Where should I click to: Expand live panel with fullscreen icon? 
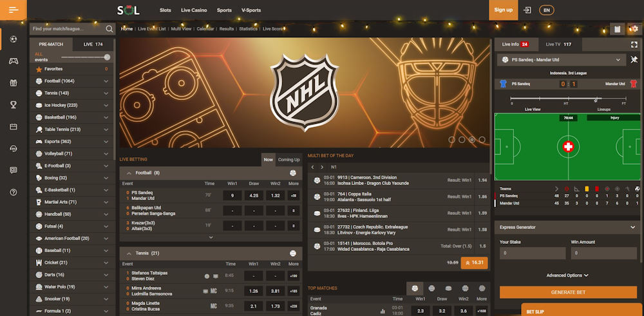pos(634,44)
